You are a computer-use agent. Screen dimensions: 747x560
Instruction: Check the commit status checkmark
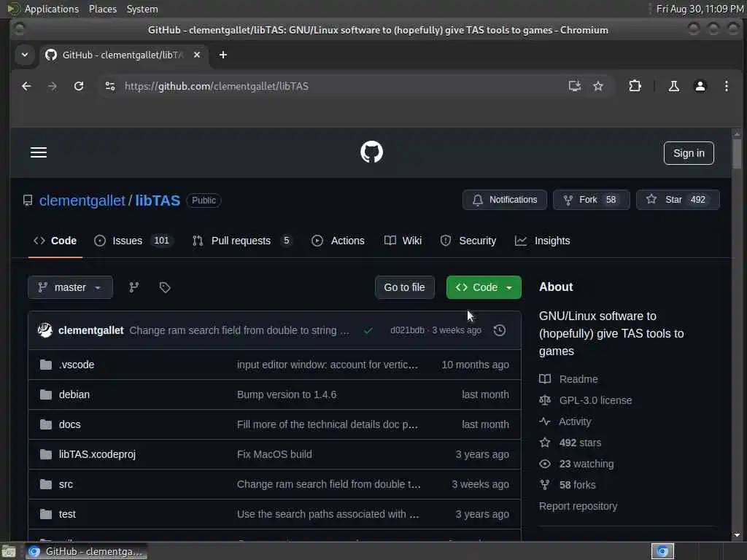click(x=368, y=330)
